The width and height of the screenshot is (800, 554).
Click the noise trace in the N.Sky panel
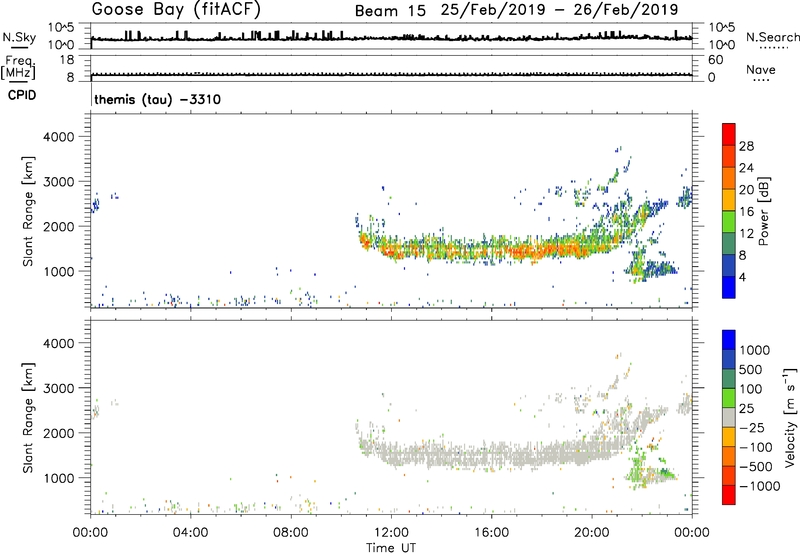coord(391,38)
